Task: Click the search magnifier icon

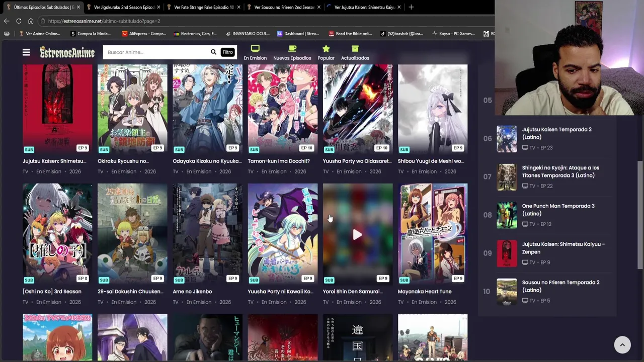Action: (213, 52)
